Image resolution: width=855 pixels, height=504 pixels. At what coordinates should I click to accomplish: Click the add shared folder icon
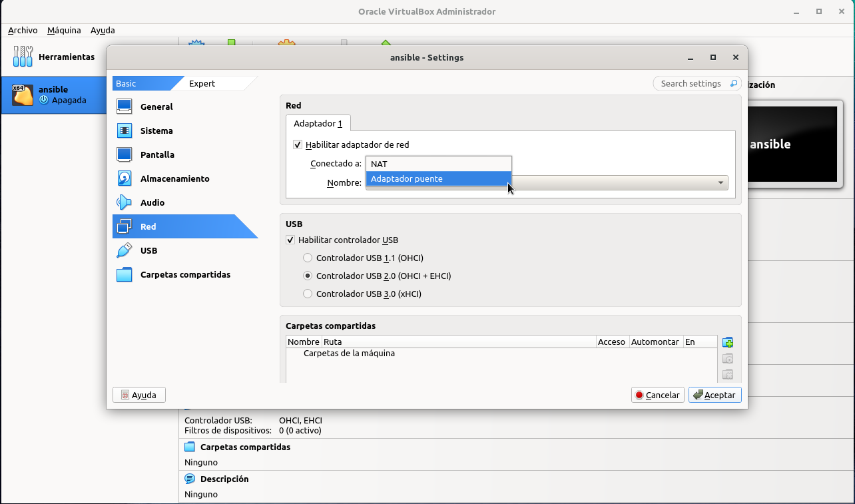[728, 342]
